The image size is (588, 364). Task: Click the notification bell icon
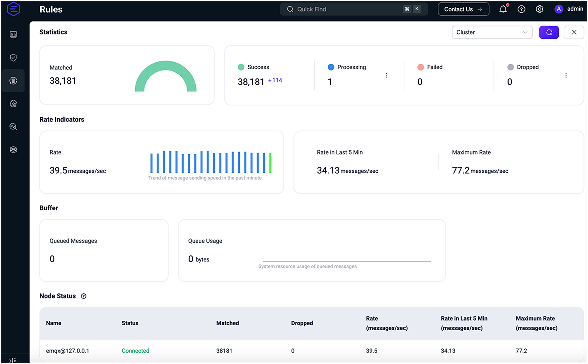(503, 9)
